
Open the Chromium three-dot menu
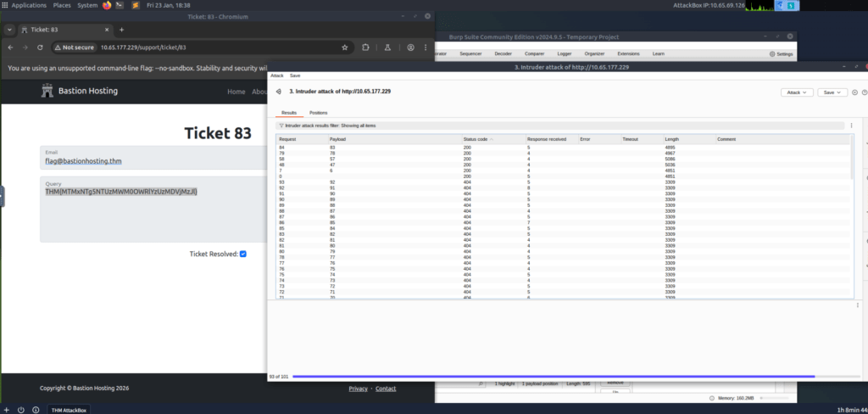[x=426, y=48]
